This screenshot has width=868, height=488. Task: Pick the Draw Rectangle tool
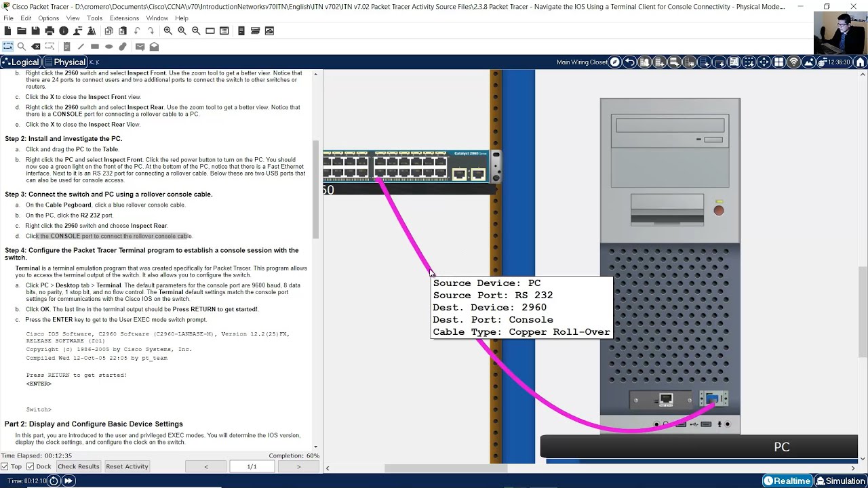pyautogui.click(x=95, y=47)
